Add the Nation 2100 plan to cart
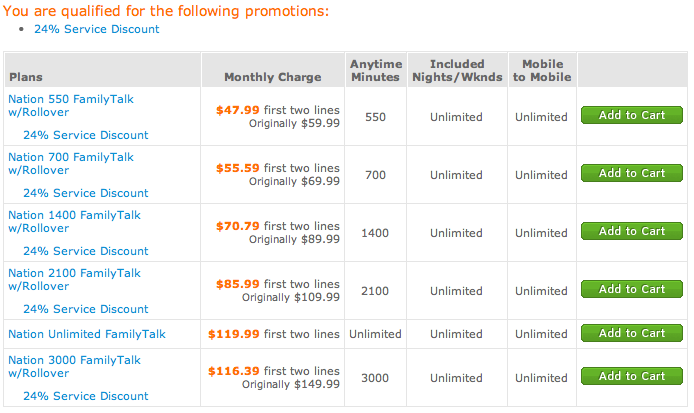 (632, 289)
